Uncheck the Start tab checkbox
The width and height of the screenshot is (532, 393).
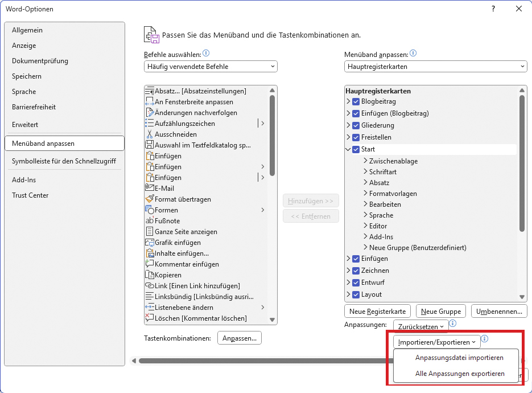tap(356, 149)
